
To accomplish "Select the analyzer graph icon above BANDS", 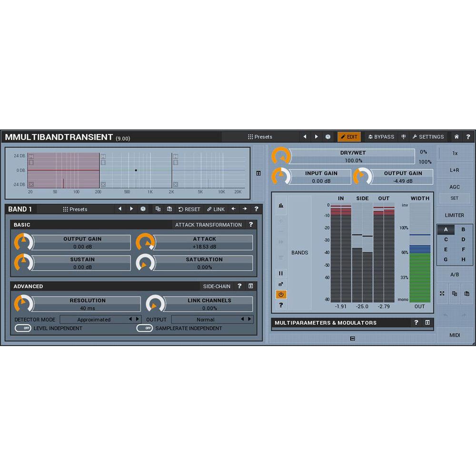I will [281, 205].
